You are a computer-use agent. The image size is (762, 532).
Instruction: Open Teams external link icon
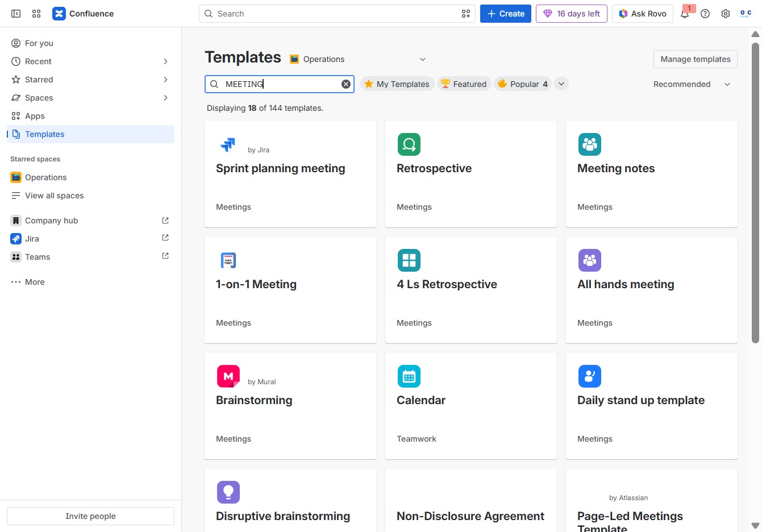[x=165, y=256]
